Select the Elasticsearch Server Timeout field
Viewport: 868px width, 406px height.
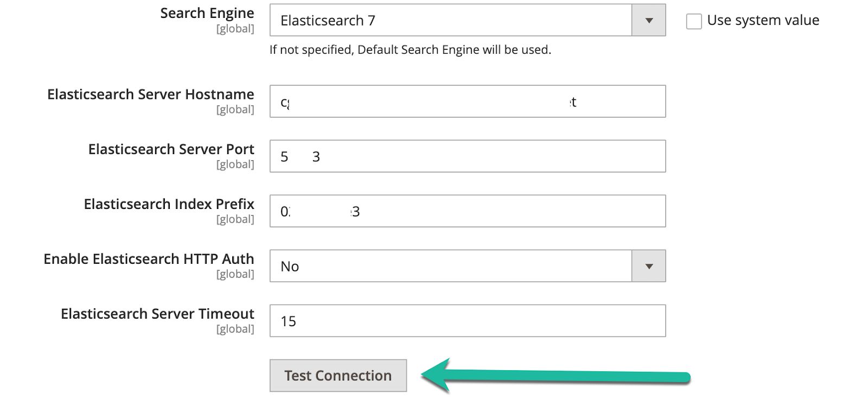click(x=467, y=321)
